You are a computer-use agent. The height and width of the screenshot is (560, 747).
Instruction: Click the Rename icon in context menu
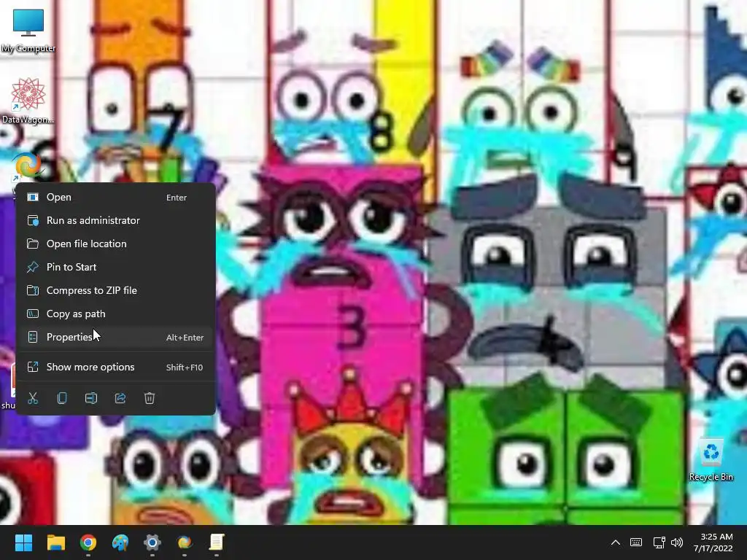click(x=91, y=398)
